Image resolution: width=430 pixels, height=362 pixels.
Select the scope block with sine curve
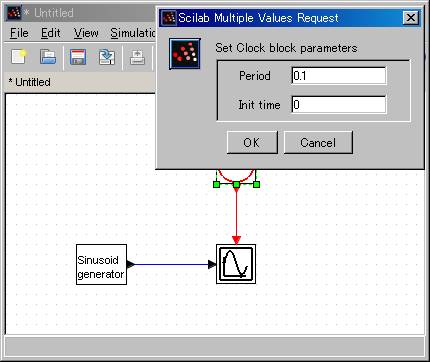coord(236,264)
